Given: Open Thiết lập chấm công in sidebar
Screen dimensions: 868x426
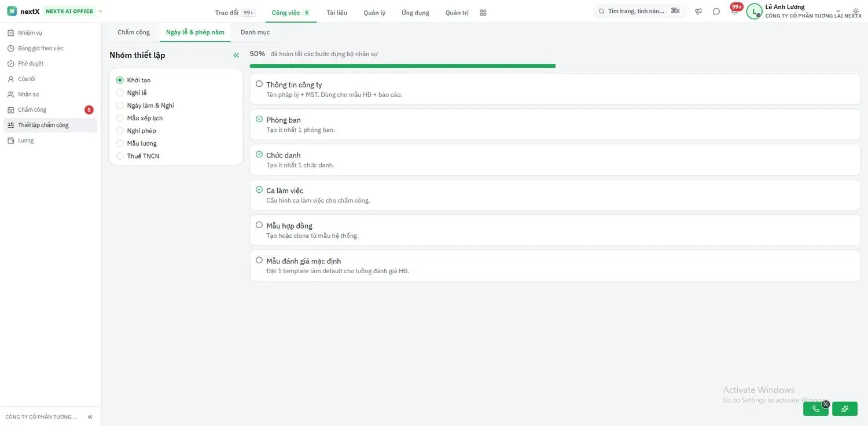Looking at the screenshot, I should pos(50,125).
